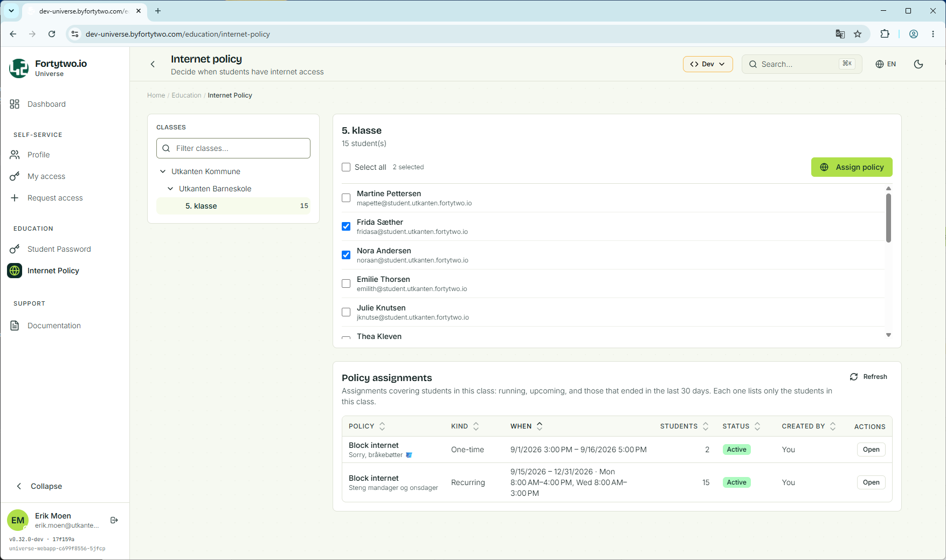Collapse the Utkanten Barneskole tree node
This screenshot has height=560, width=946.
point(170,189)
